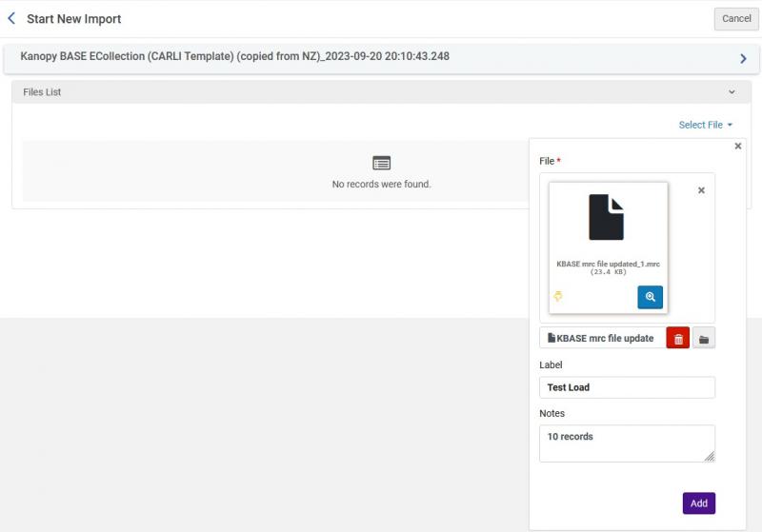Click the empty list table icon
The width and height of the screenshot is (762, 532).
tap(381, 163)
